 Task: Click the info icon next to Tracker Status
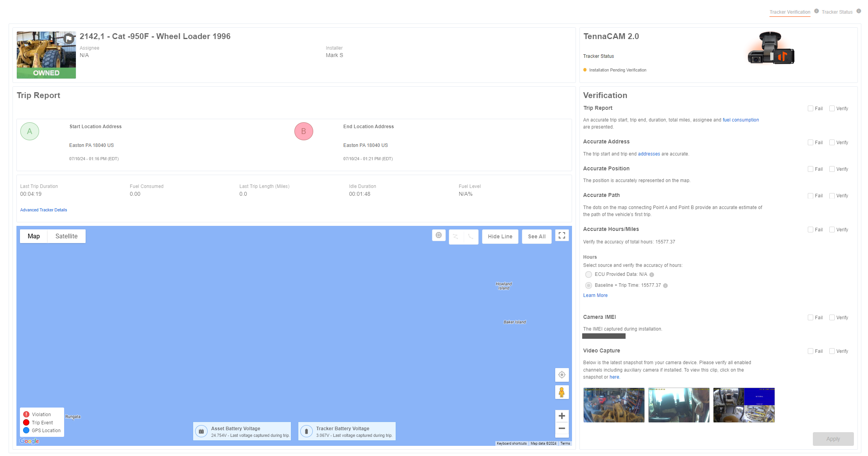(859, 11)
